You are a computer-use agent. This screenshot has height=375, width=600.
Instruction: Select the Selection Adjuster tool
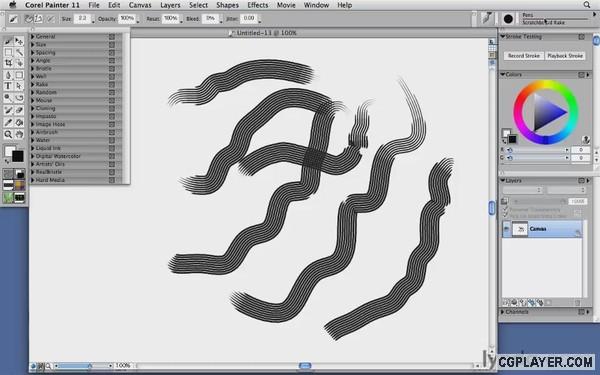(x=19, y=63)
